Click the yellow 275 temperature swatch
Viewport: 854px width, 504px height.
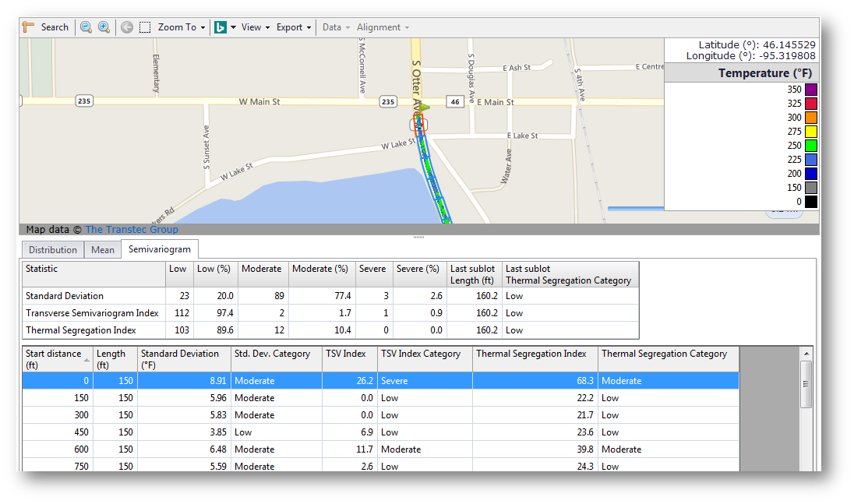[x=810, y=132]
